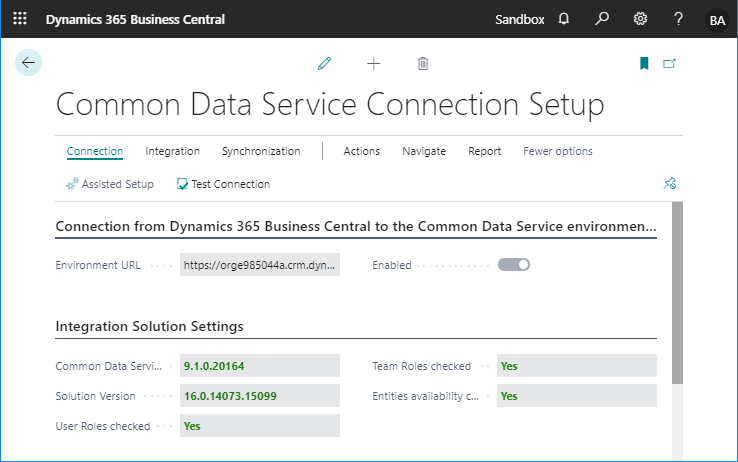Click the trash delete icon
Viewport: 738px width, 462px height.
[423, 64]
